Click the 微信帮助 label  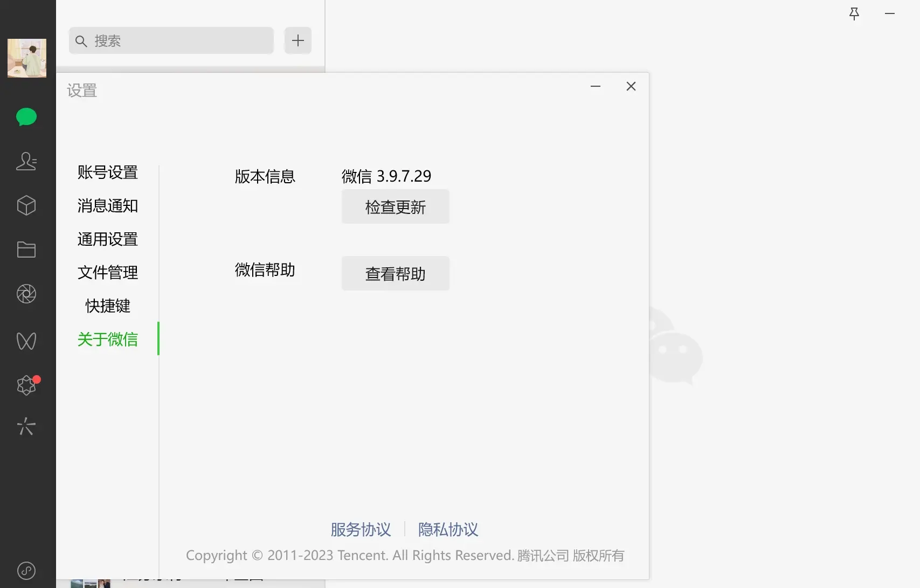[265, 270]
